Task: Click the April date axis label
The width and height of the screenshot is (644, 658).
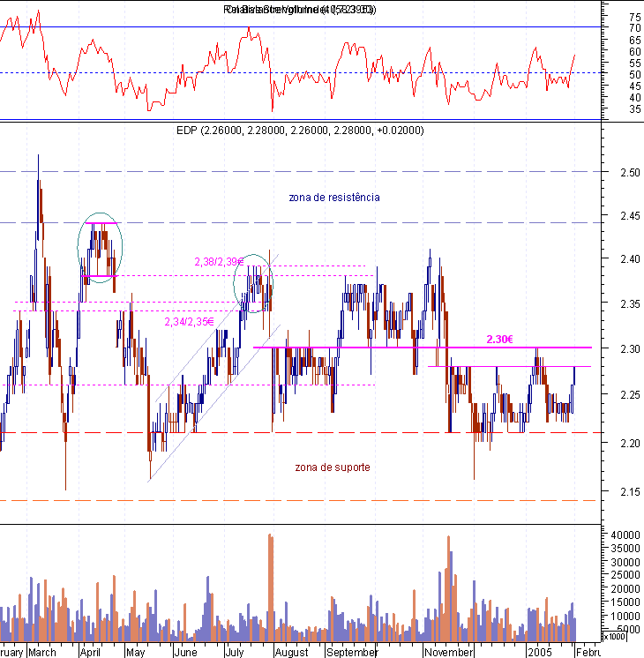Action: coord(90,652)
